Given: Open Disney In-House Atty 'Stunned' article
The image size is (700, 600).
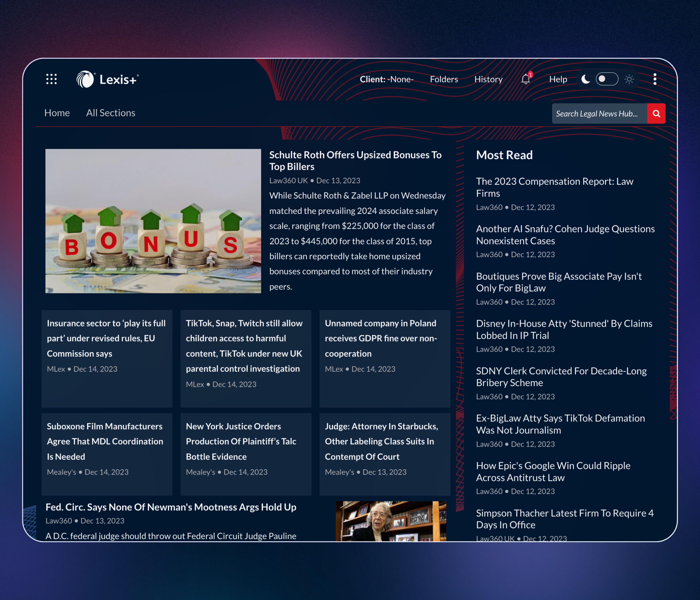Looking at the screenshot, I should (564, 329).
